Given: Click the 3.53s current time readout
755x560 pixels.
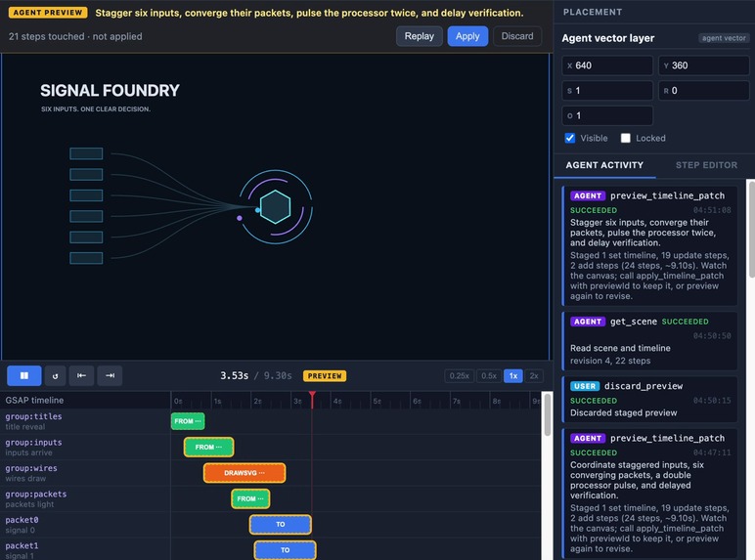Looking at the screenshot, I should tap(234, 375).
